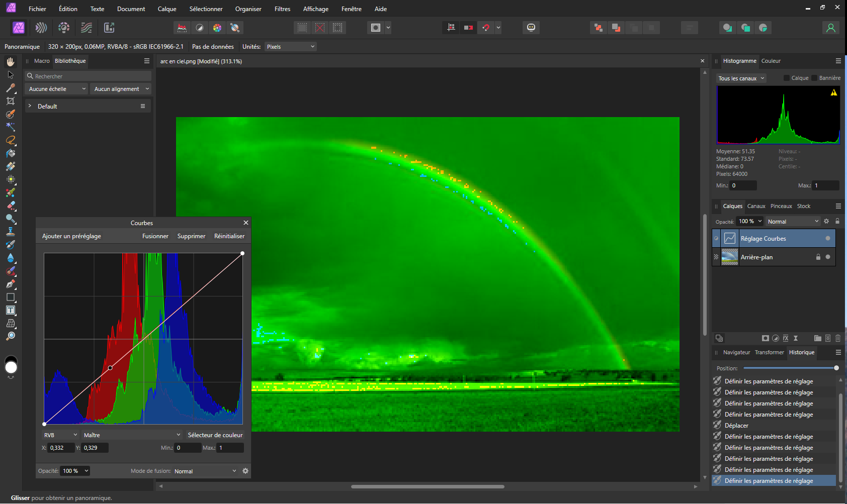Delete layer with trash icon
Viewport: 847px width, 504px height.
pos(838,338)
